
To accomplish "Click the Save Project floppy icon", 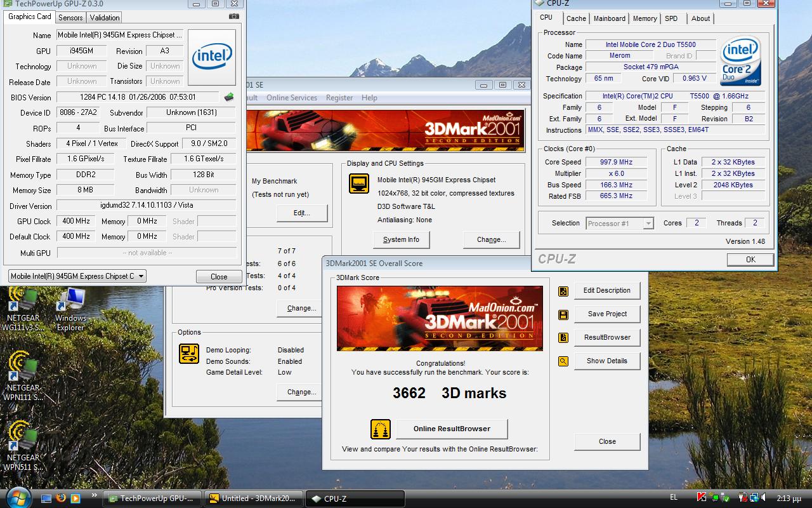I will pyautogui.click(x=563, y=314).
